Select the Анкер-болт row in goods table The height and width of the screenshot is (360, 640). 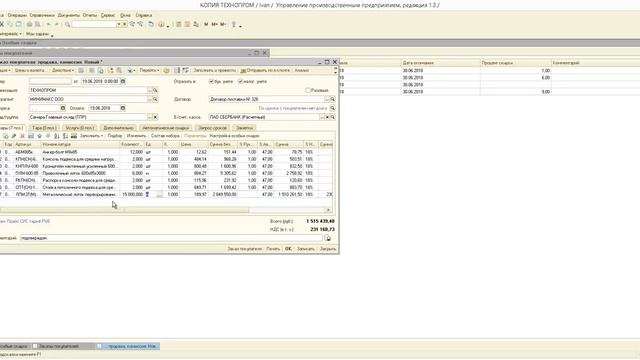[166, 152]
